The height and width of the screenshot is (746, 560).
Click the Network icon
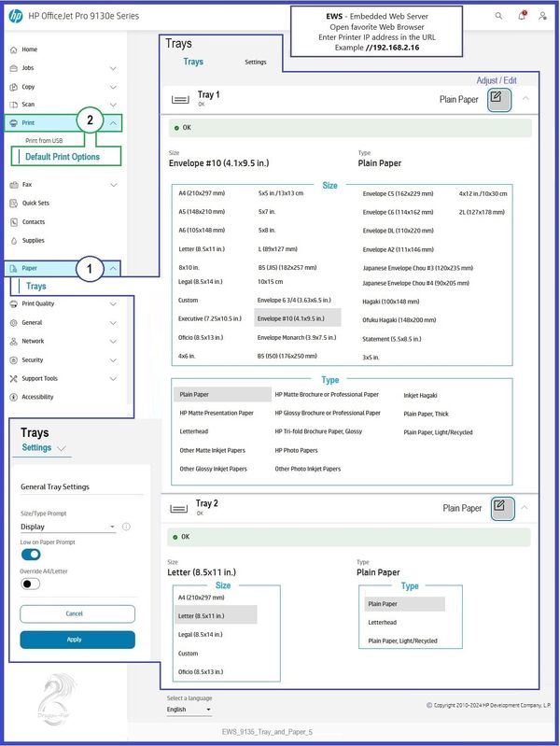(13, 341)
